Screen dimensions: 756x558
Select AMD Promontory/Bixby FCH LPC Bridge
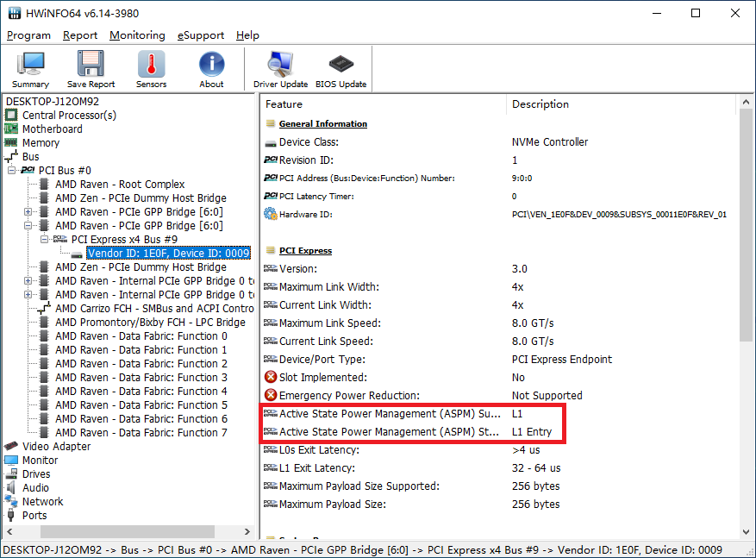[150, 323]
